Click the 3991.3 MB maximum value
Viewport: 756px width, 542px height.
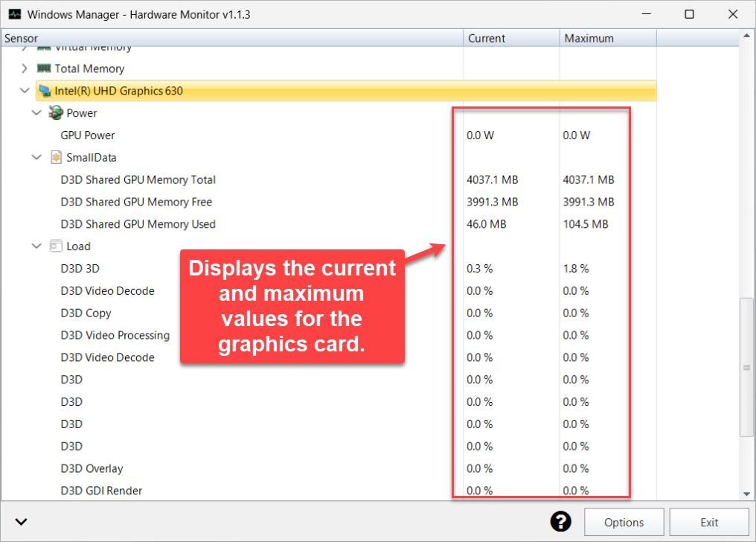[589, 202]
